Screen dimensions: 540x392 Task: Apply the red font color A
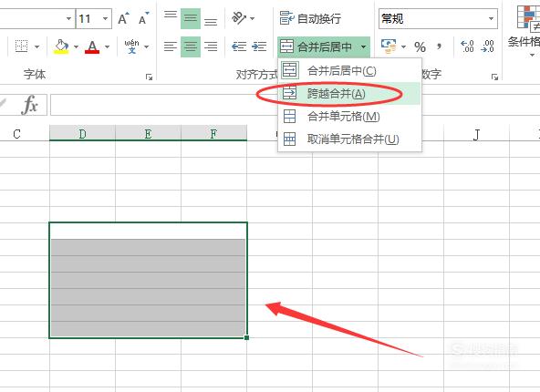point(92,46)
